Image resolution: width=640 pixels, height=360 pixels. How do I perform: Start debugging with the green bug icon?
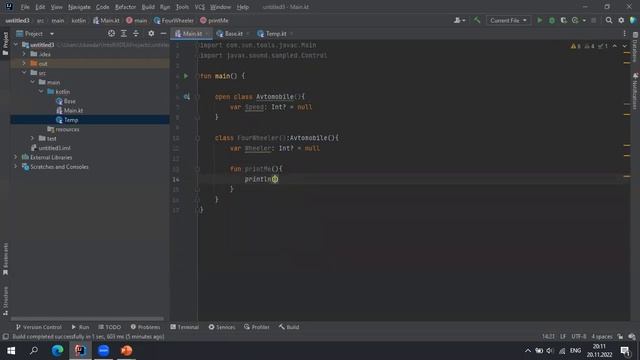point(552,20)
